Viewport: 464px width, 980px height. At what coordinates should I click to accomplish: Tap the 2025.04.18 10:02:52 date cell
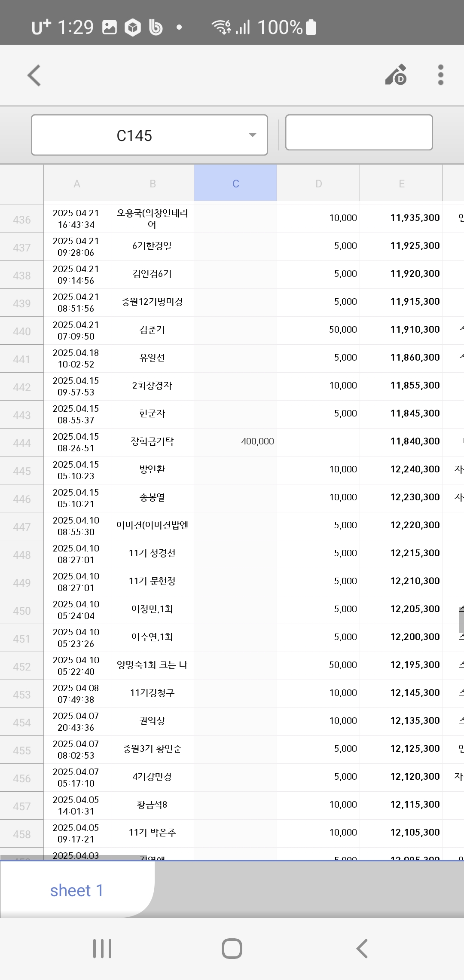[x=76, y=358]
